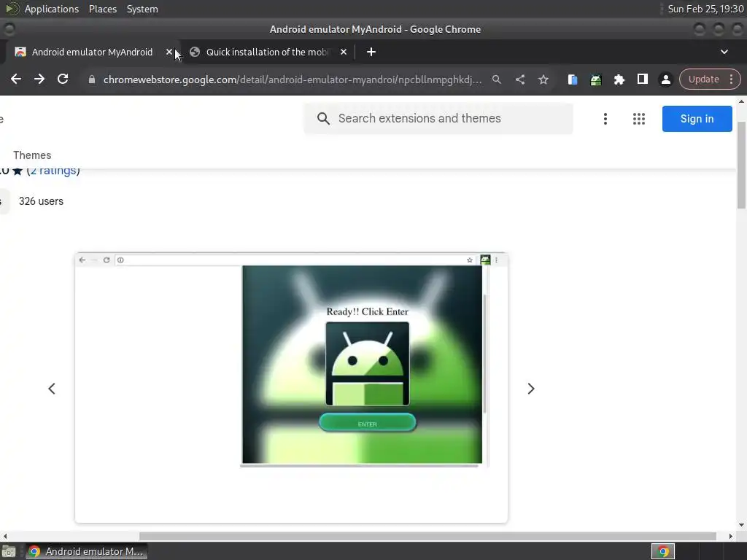The height and width of the screenshot is (560, 747).
Task: Click the page URL in the address bar
Action: 292,79
